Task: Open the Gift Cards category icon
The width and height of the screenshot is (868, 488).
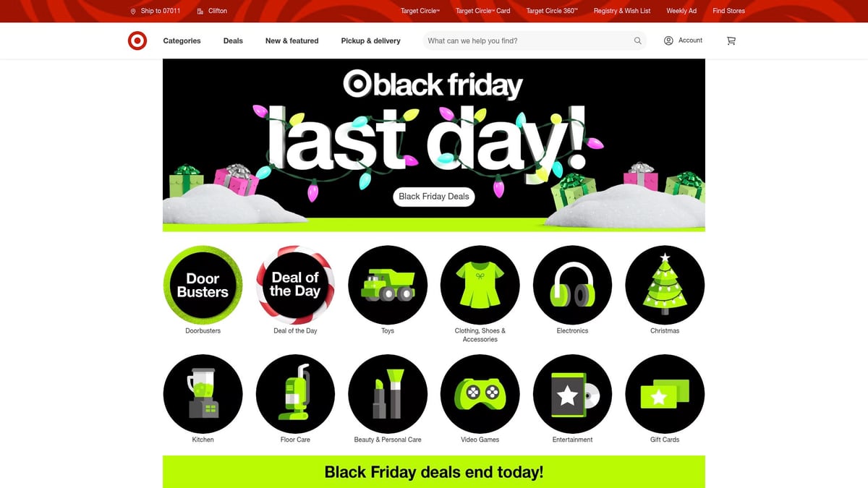Action: point(665,394)
